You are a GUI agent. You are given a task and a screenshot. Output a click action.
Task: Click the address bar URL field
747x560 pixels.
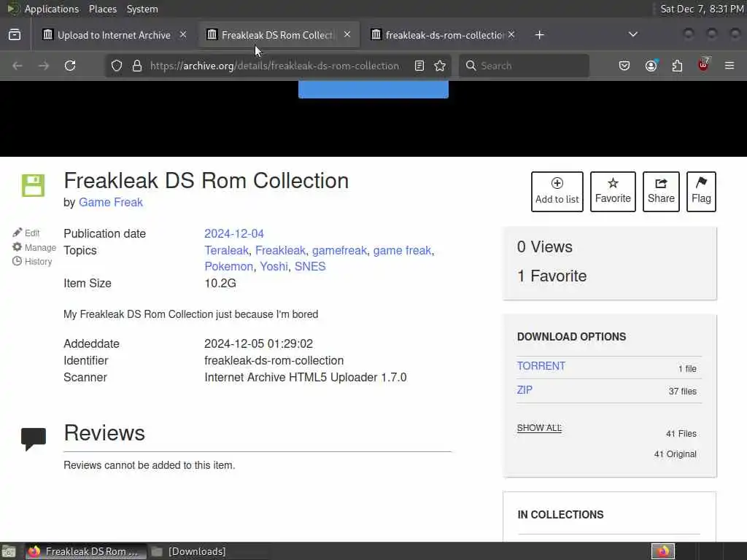(x=274, y=66)
